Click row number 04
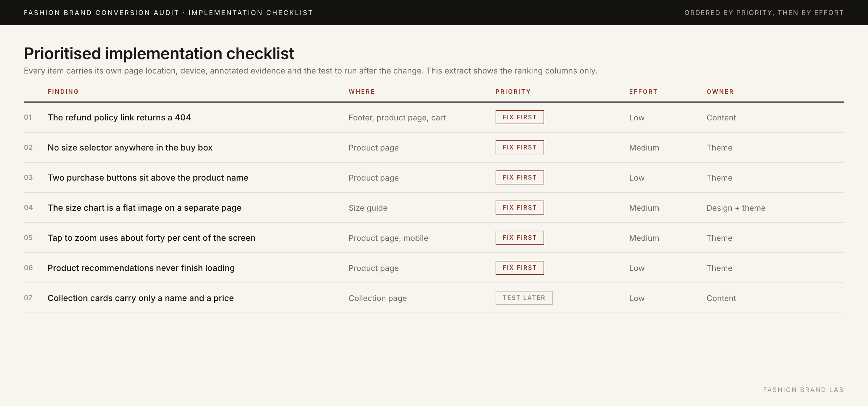 [x=28, y=208]
